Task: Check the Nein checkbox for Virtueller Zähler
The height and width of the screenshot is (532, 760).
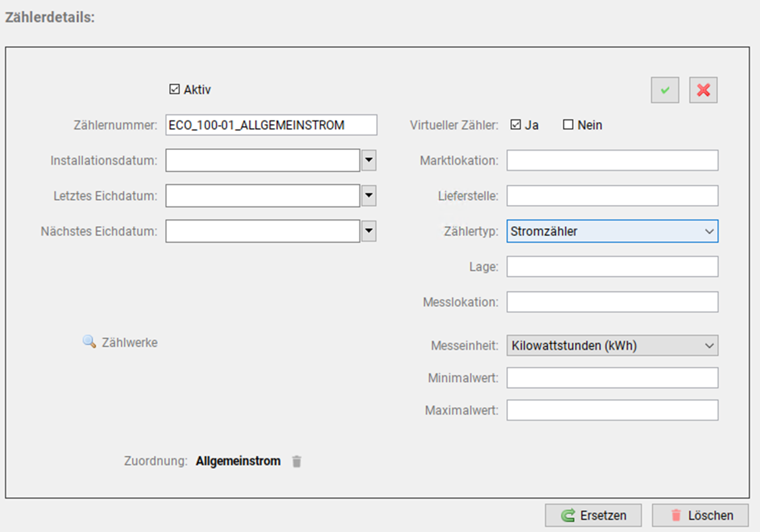Action: pos(568,125)
